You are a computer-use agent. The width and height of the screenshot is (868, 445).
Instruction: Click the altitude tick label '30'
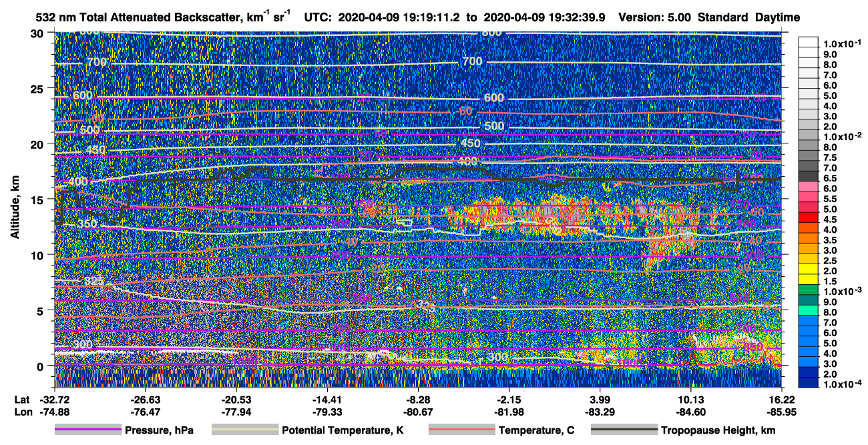click(39, 33)
